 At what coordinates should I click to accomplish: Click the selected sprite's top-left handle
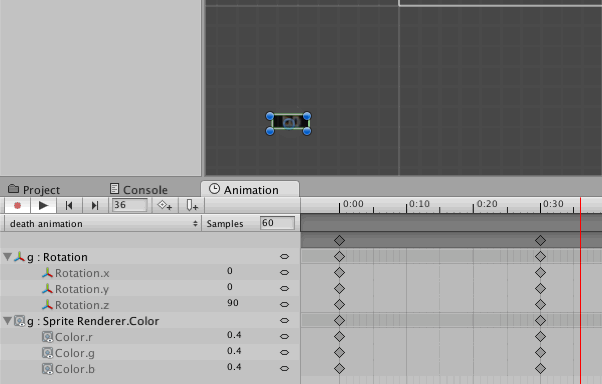point(270,116)
